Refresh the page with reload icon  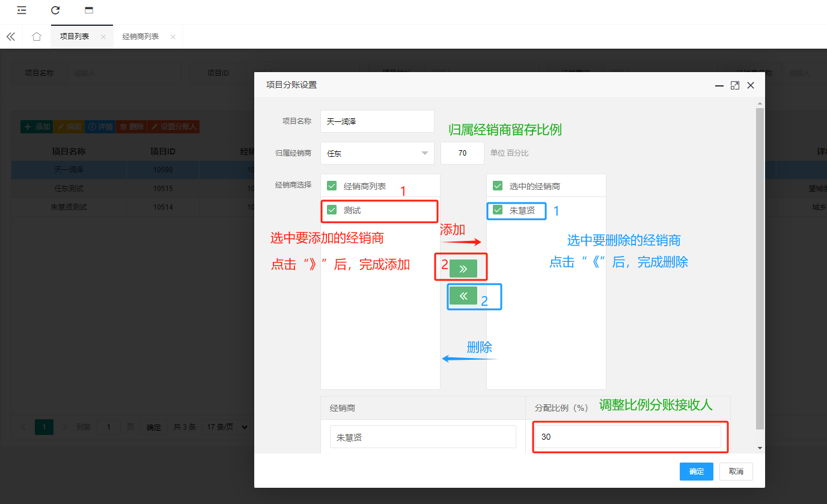tap(55, 10)
